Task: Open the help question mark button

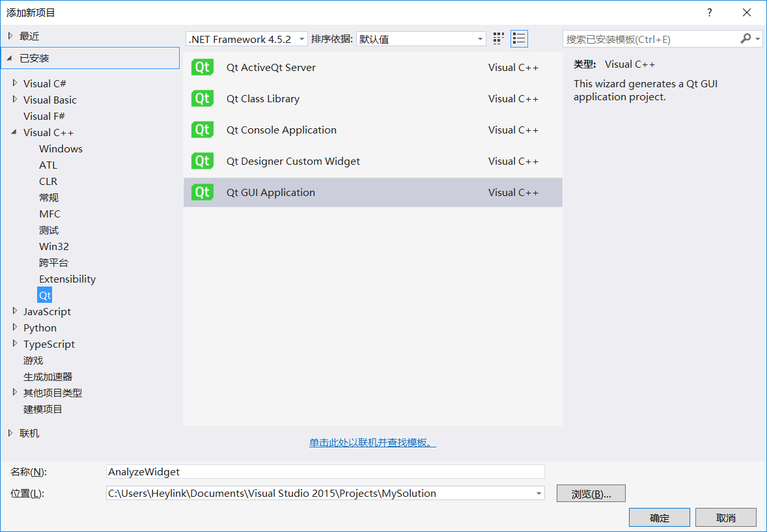Action: [709, 13]
